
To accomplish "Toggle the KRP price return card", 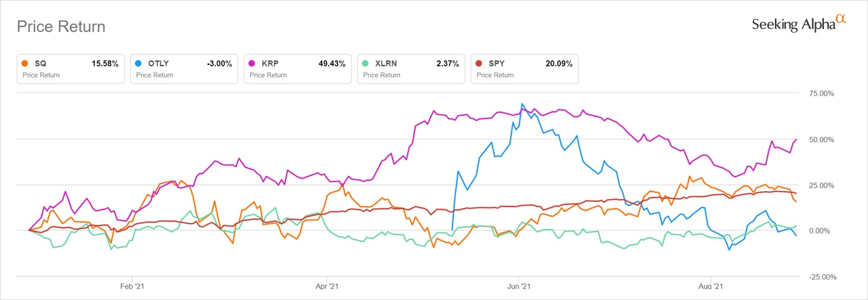I will (297, 68).
